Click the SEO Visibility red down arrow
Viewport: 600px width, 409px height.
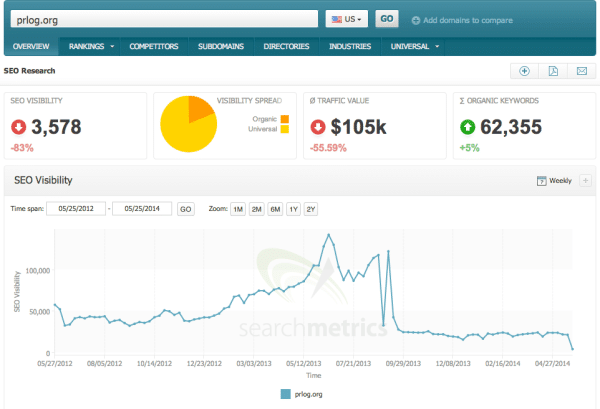(18, 127)
